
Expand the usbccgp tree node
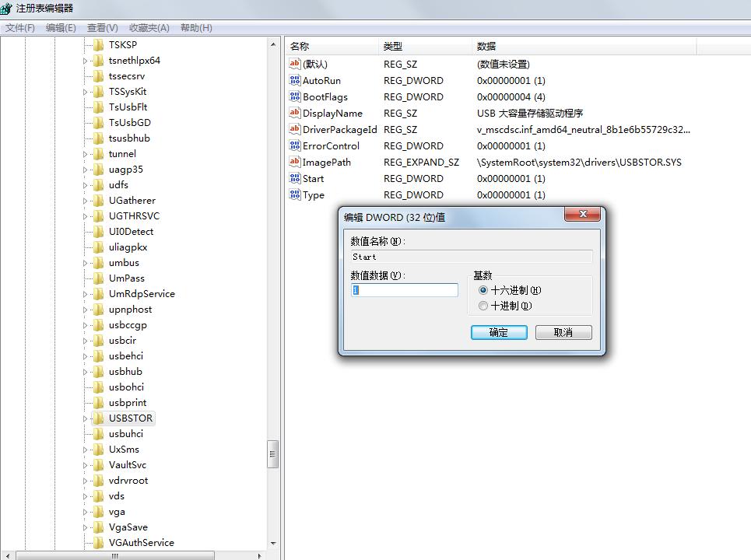pos(86,325)
